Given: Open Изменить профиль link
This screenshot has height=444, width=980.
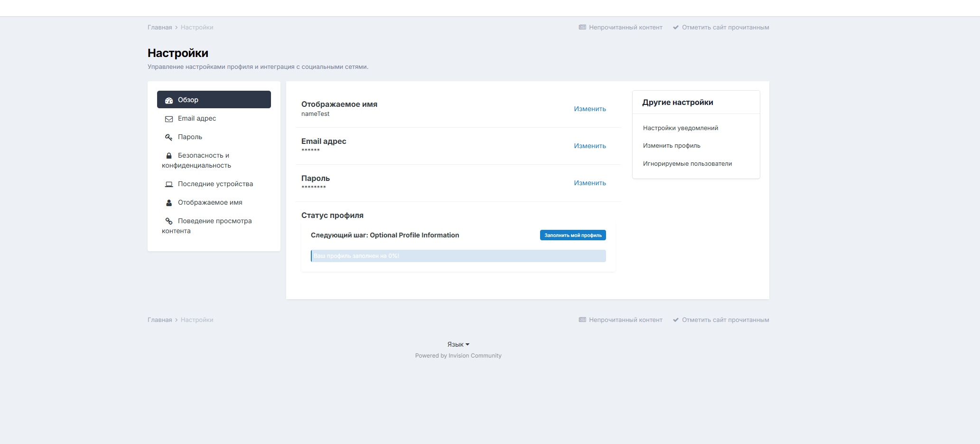Looking at the screenshot, I should tap(672, 146).
